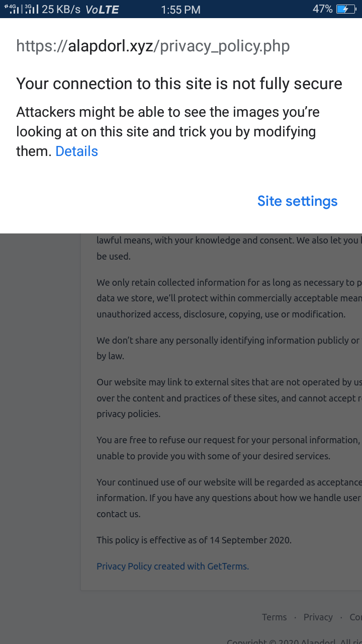Tap the 47% battery percentage
The height and width of the screenshot is (644, 362).
[x=322, y=9]
